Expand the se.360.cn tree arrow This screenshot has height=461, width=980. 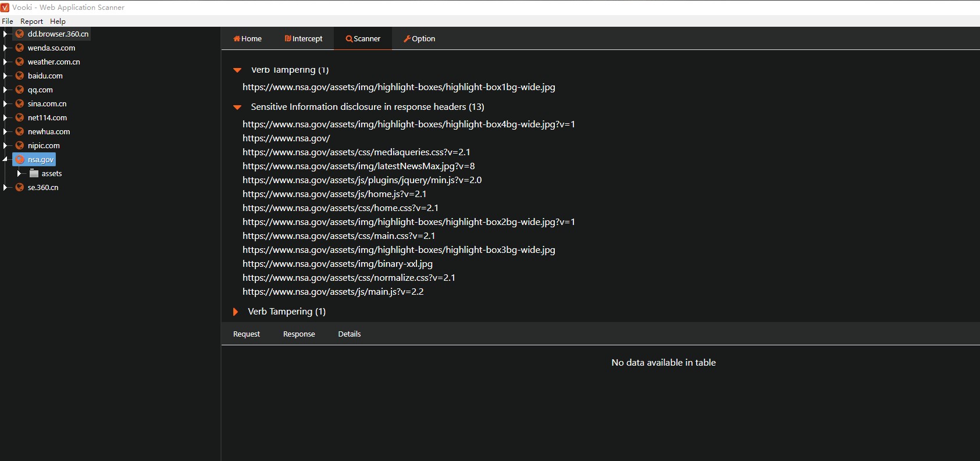[x=5, y=187]
